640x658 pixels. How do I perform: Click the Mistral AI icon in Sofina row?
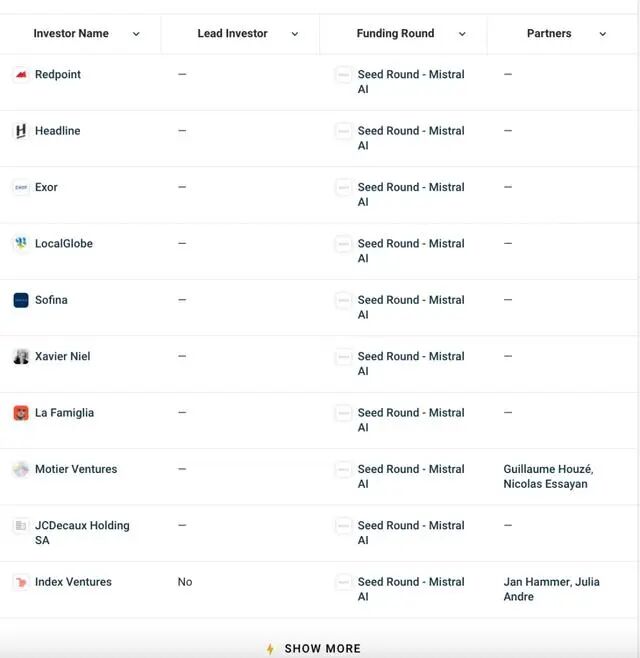[344, 300]
